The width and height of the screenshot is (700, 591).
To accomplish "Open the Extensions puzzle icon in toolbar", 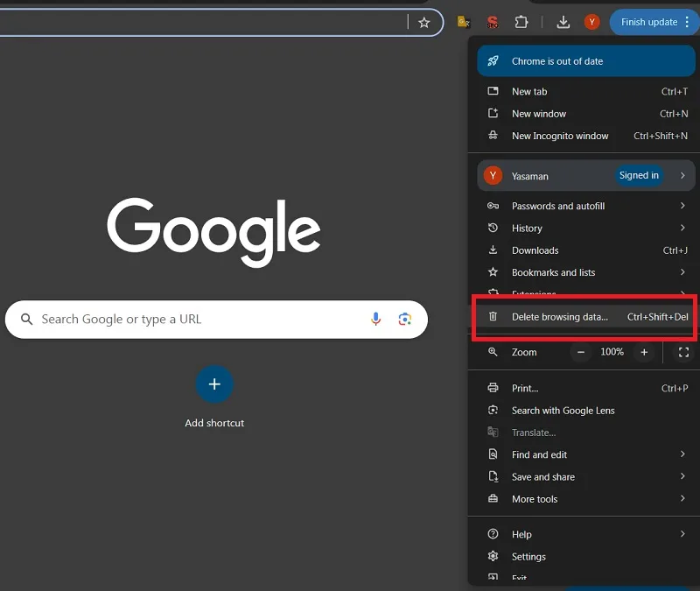I will 521,22.
